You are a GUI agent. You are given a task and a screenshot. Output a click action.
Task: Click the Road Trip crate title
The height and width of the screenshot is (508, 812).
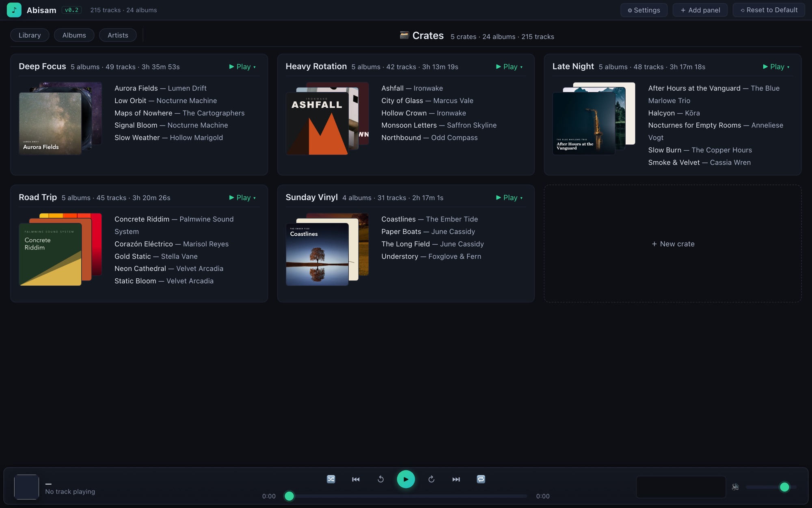pyautogui.click(x=38, y=197)
